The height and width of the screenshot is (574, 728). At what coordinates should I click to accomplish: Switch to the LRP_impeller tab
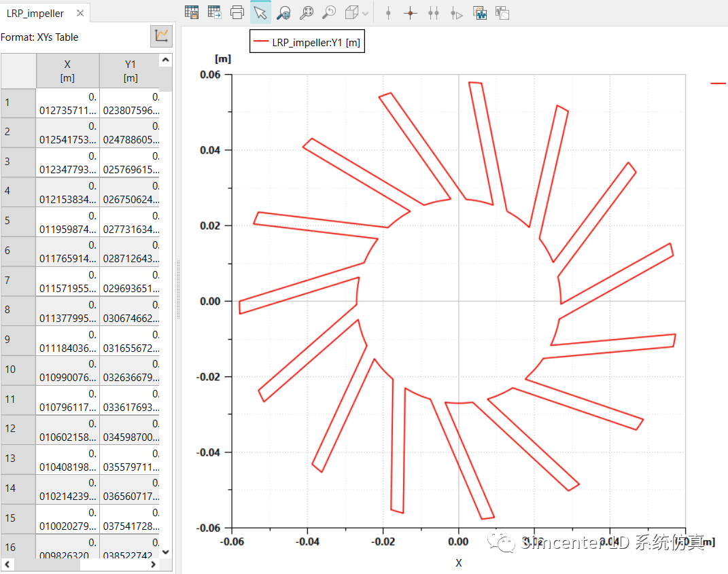point(35,13)
